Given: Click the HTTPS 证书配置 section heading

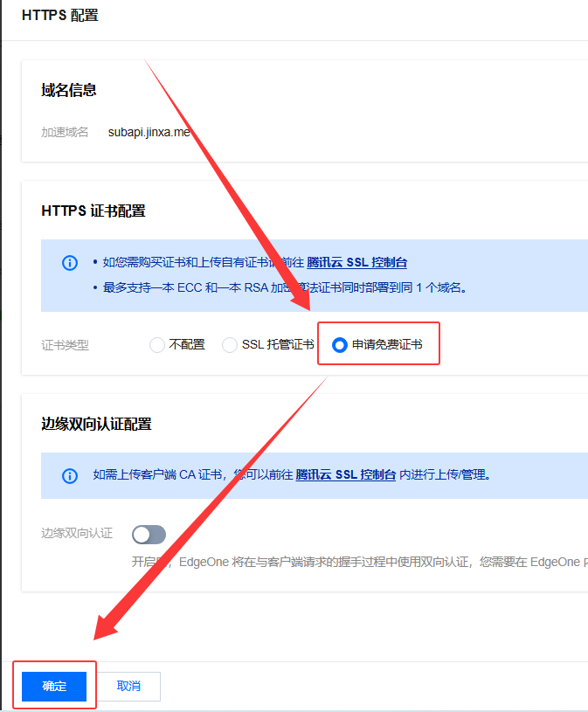Looking at the screenshot, I should (x=93, y=211).
